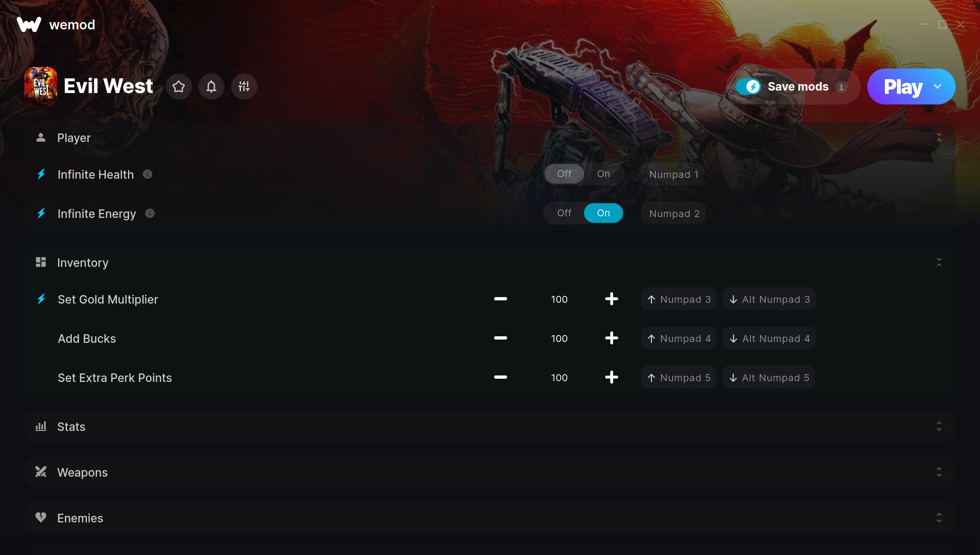This screenshot has height=555, width=980.
Task: Open the Play button dropdown arrow
Action: tap(938, 87)
